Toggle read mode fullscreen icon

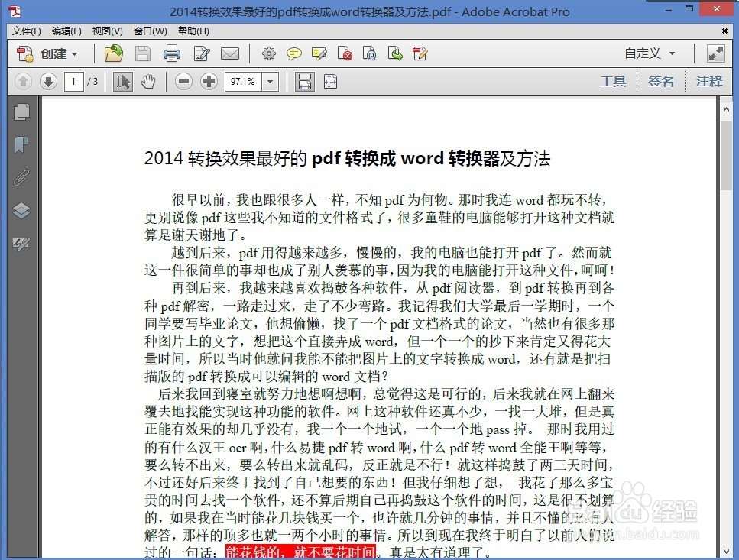tap(716, 53)
